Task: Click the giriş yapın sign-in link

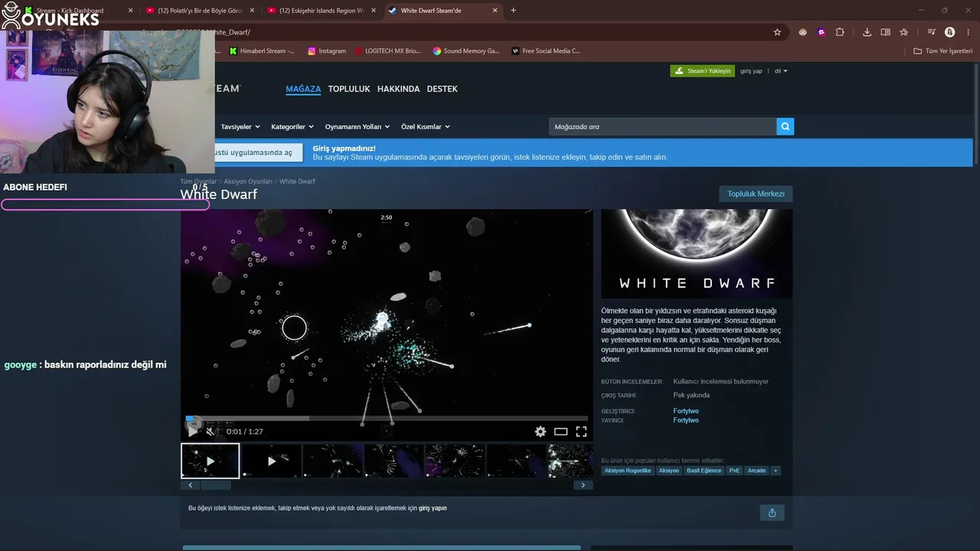Action: click(x=433, y=508)
